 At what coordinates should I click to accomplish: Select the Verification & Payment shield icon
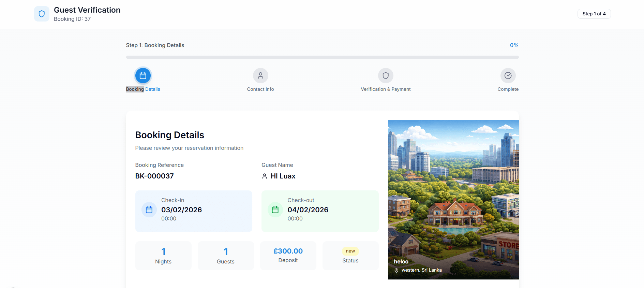[386, 75]
